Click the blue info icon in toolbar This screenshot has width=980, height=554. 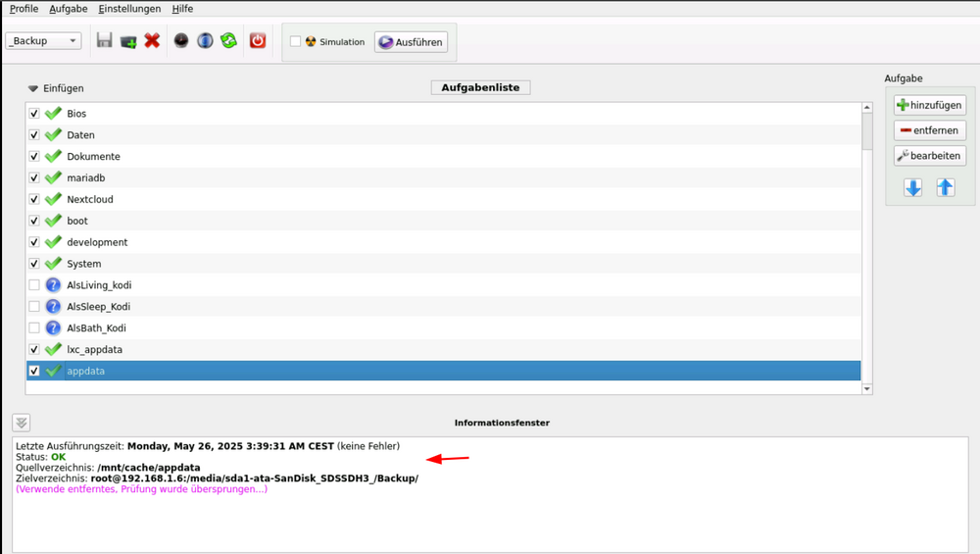point(205,40)
